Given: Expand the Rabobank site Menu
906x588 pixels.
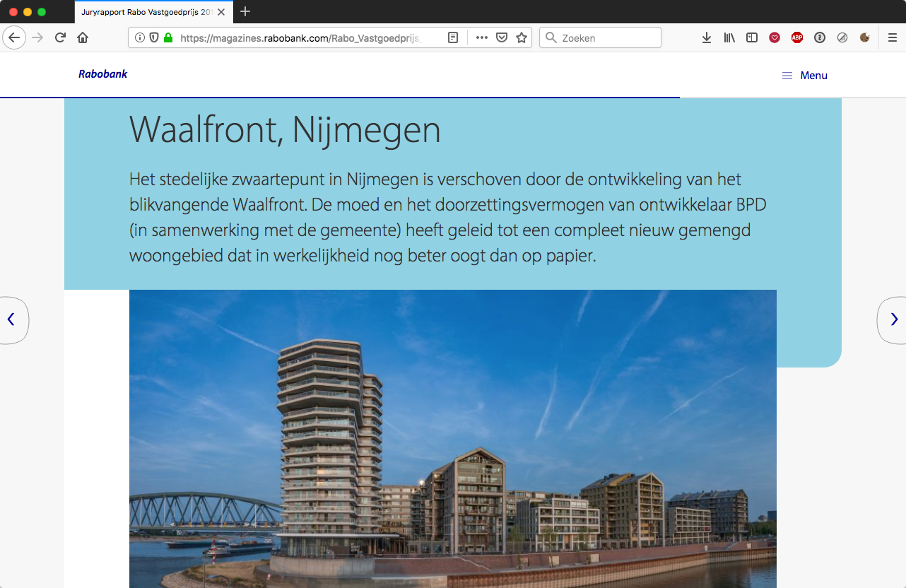Looking at the screenshot, I should tap(804, 76).
